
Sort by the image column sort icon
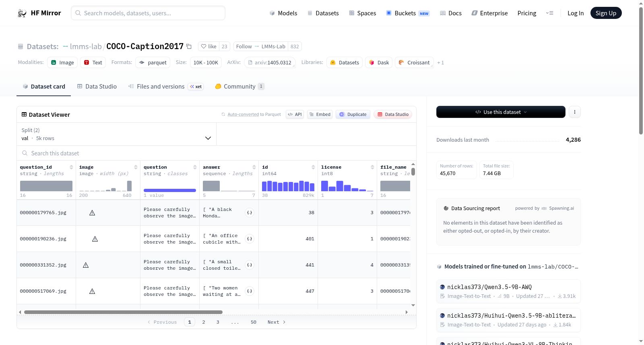(136, 167)
